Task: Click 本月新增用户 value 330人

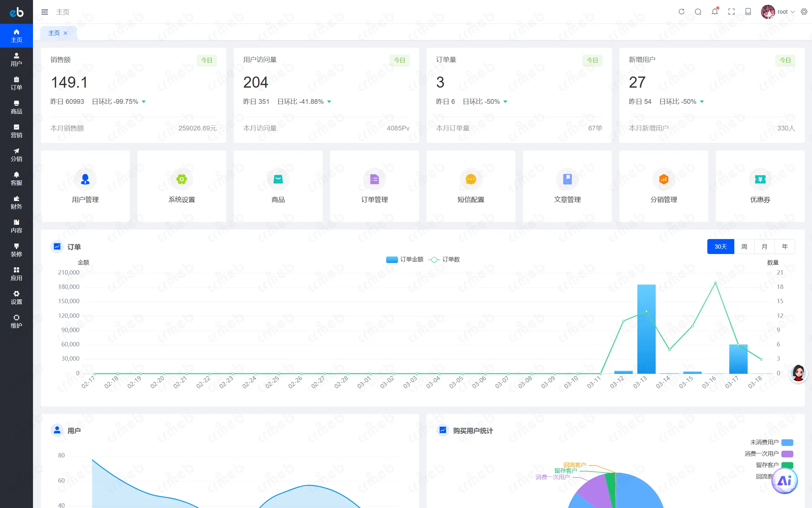Action: point(786,128)
